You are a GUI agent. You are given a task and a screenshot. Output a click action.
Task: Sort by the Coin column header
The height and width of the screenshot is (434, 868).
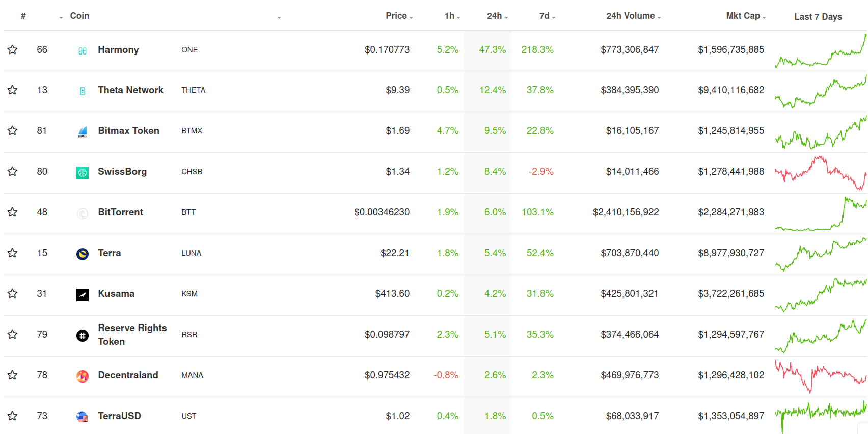pyautogui.click(x=79, y=16)
